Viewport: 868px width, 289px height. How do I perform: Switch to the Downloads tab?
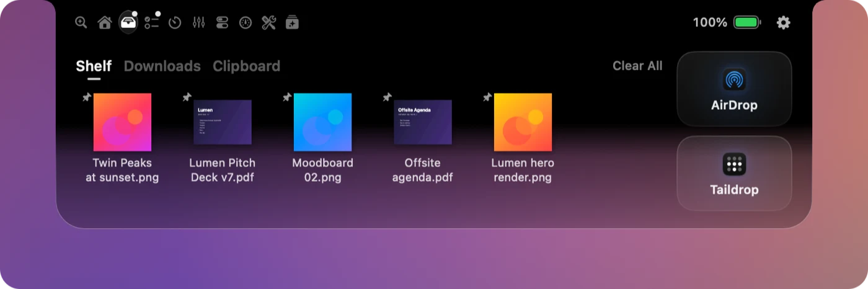pyautogui.click(x=162, y=66)
